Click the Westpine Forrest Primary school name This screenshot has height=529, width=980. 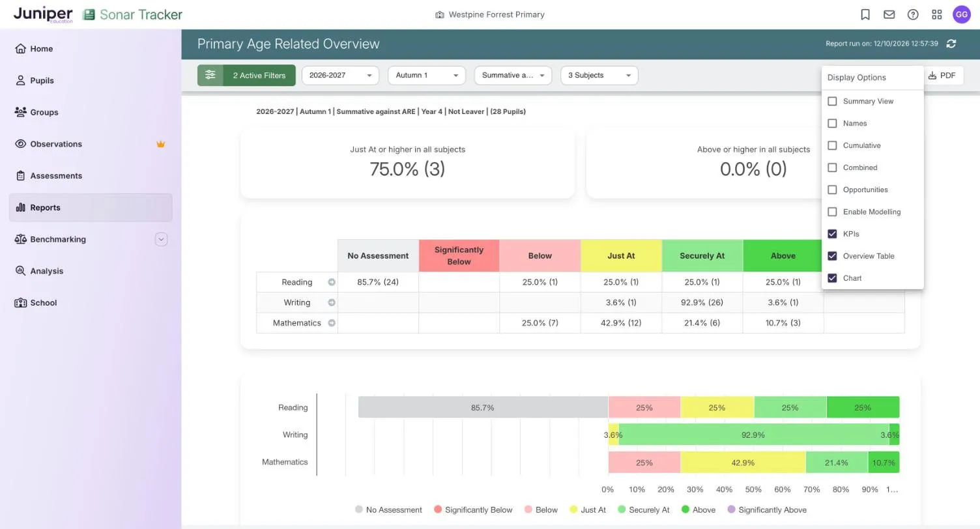click(x=497, y=14)
